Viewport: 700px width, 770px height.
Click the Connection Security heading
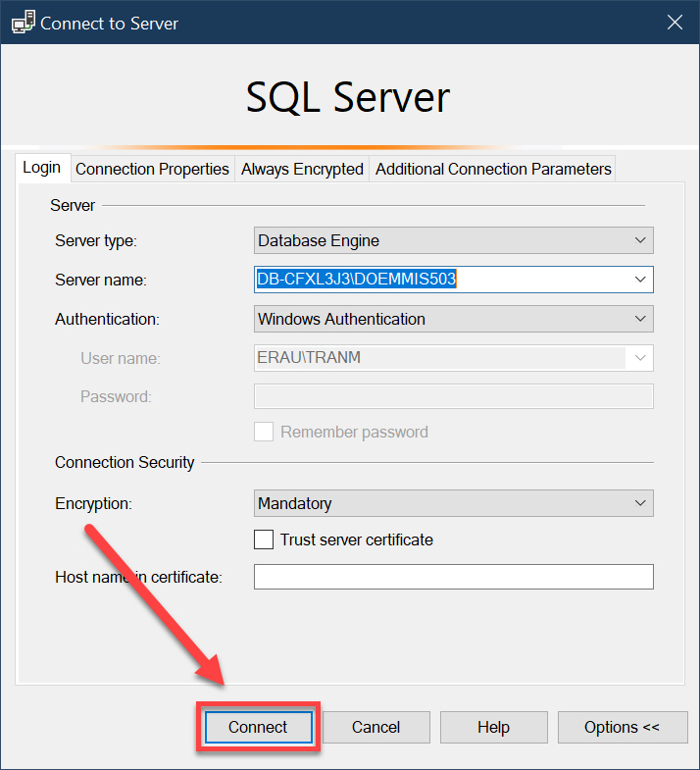[x=125, y=462]
